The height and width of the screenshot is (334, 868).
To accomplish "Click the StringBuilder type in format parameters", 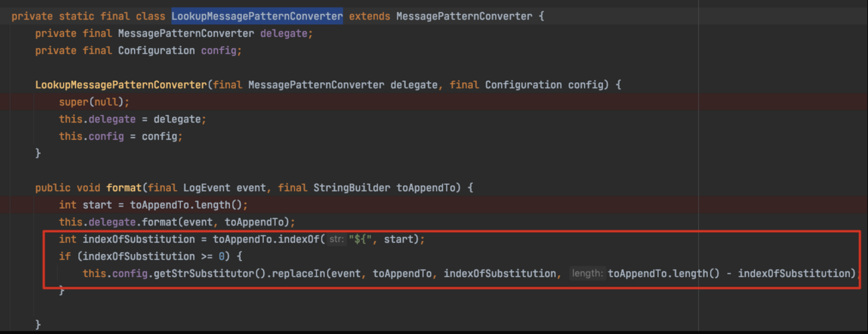I will pos(351,188).
